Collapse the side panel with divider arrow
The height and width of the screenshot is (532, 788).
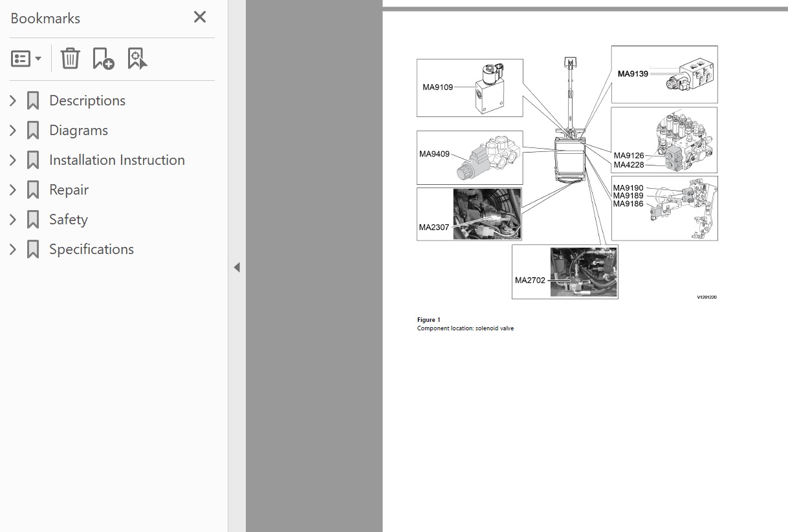[237, 267]
